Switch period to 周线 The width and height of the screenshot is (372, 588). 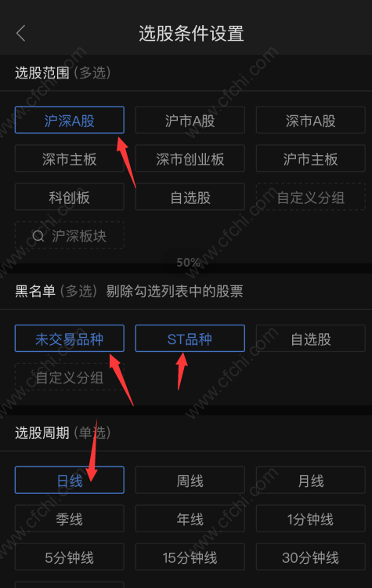coord(190,480)
